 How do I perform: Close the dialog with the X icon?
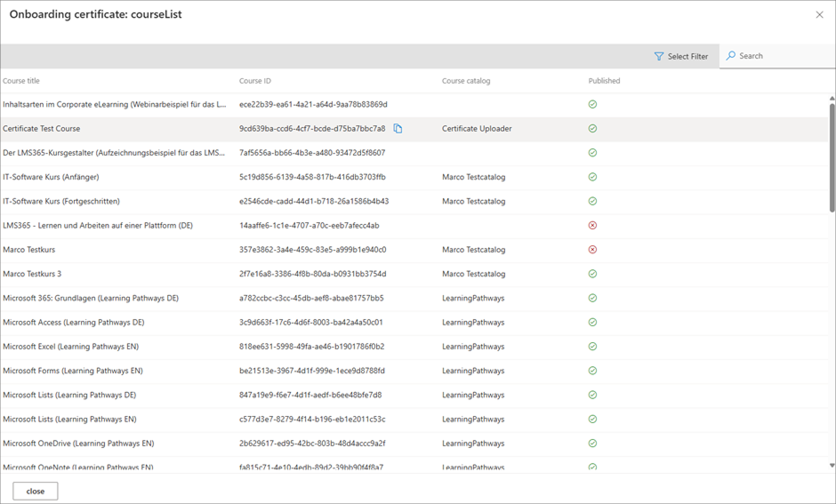819,14
